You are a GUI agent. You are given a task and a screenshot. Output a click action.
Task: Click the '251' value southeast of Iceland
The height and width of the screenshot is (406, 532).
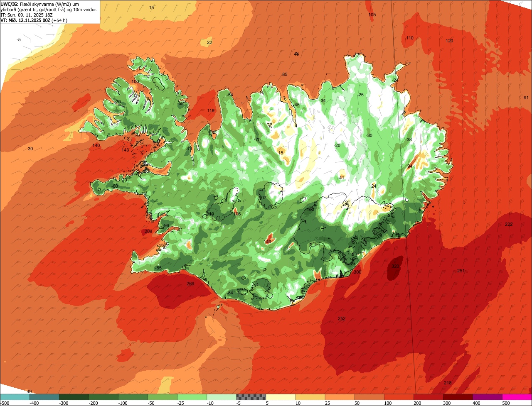[461, 271]
